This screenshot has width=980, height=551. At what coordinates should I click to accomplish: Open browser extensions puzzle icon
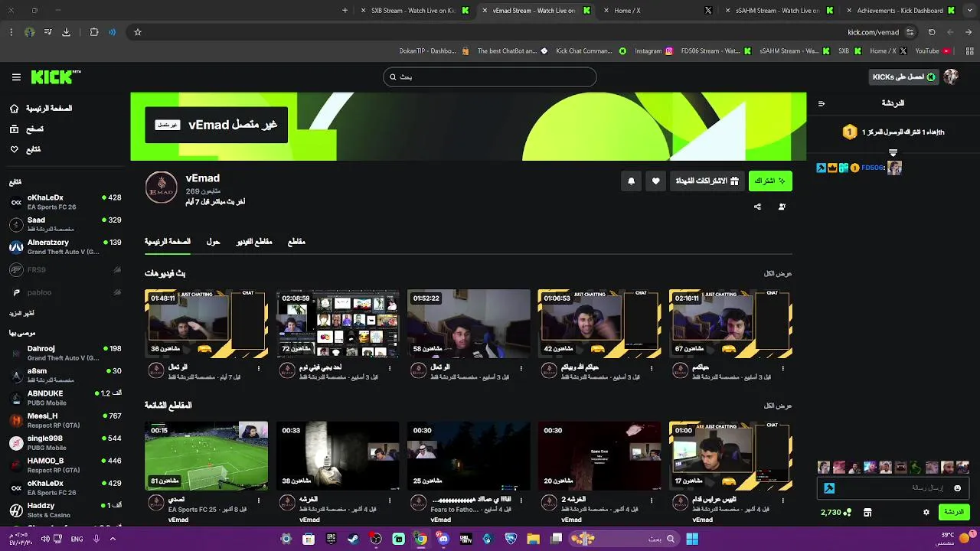[x=94, y=32]
